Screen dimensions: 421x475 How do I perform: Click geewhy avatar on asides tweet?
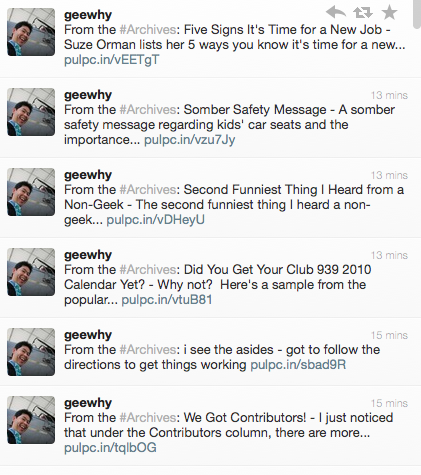tap(31, 352)
